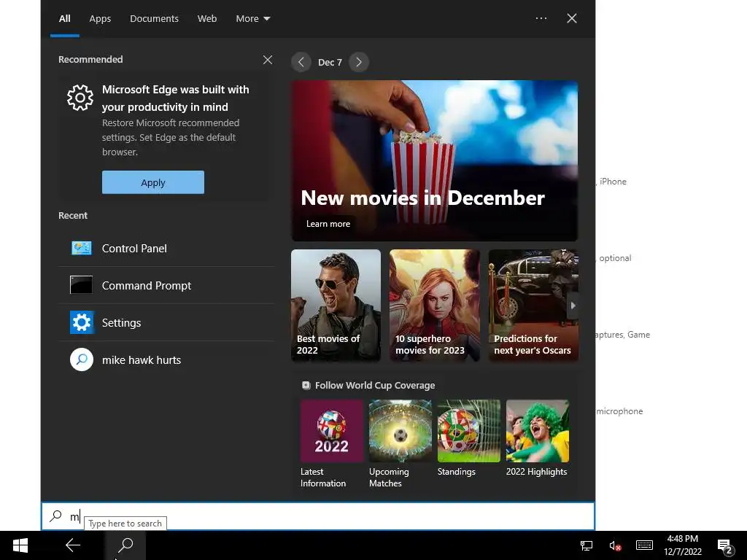
Task: Open Upcoming Matches tile
Action: click(x=400, y=444)
